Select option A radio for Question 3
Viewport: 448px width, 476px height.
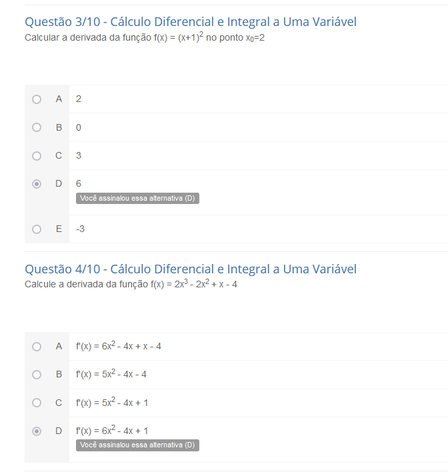coord(37,99)
